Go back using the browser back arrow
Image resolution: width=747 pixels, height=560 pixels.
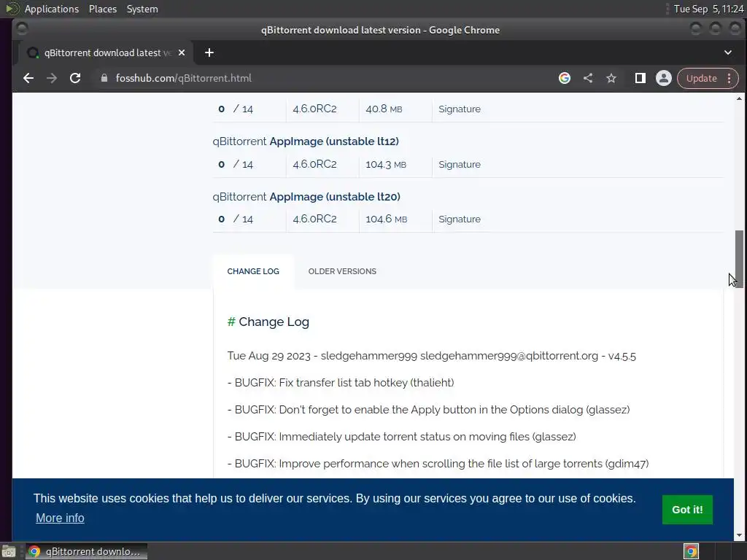(x=28, y=78)
